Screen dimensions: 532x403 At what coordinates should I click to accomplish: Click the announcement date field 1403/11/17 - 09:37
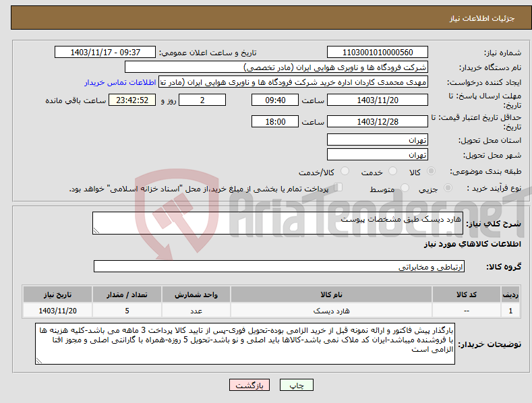(x=105, y=53)
